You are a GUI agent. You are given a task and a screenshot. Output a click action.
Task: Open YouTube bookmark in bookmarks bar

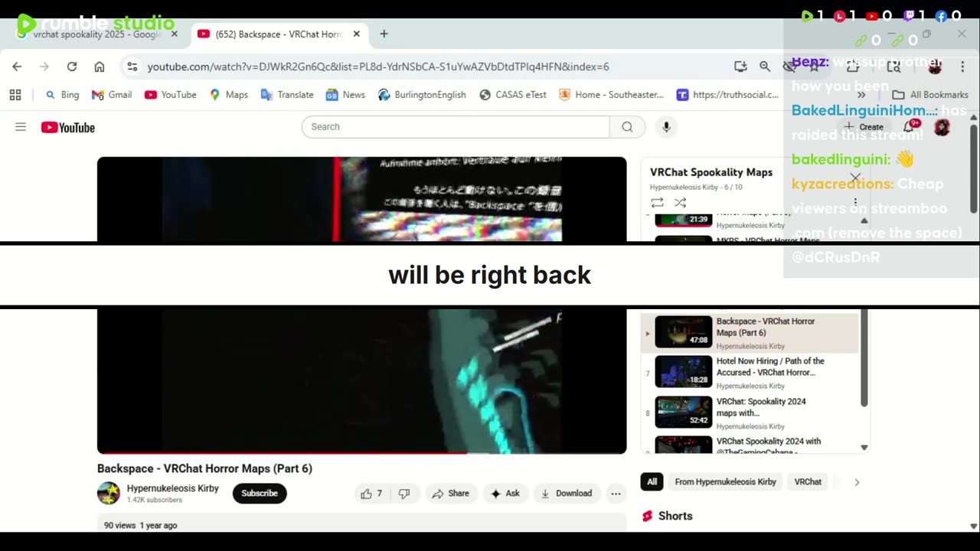(171, 95)
